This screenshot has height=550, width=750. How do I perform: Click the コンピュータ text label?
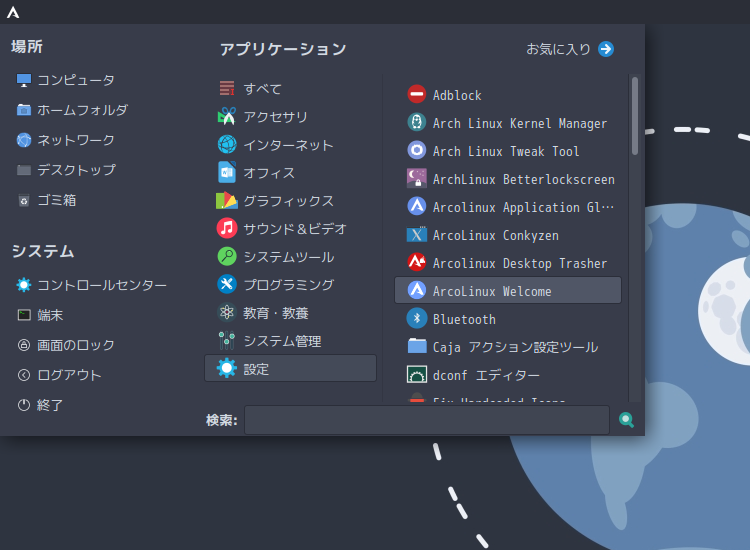point(76,80)
